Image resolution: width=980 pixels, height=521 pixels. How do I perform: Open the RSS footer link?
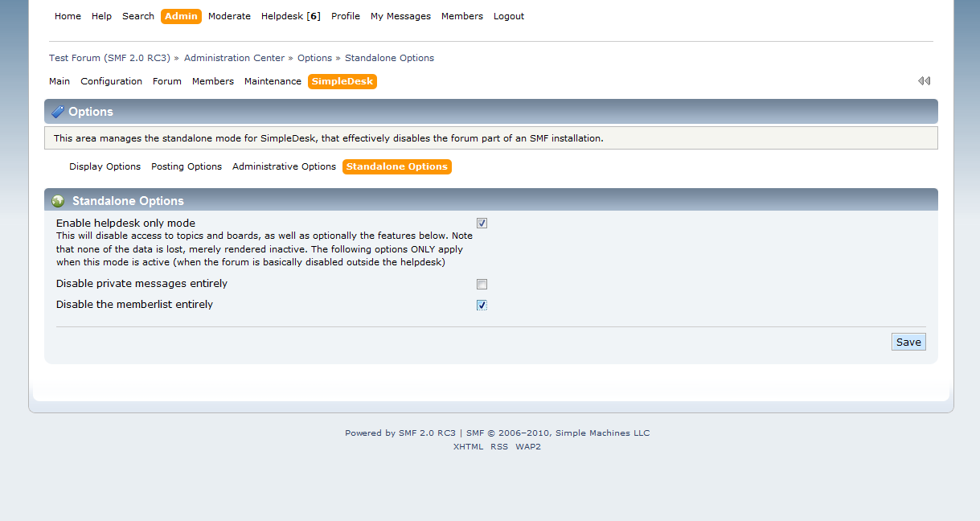(x=499, y=446)
